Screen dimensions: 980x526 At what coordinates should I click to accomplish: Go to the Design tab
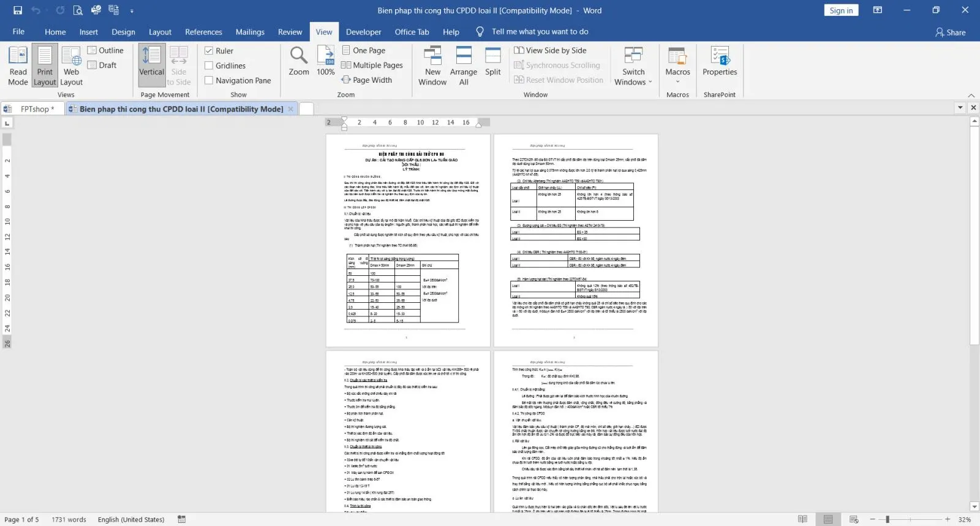123,32
